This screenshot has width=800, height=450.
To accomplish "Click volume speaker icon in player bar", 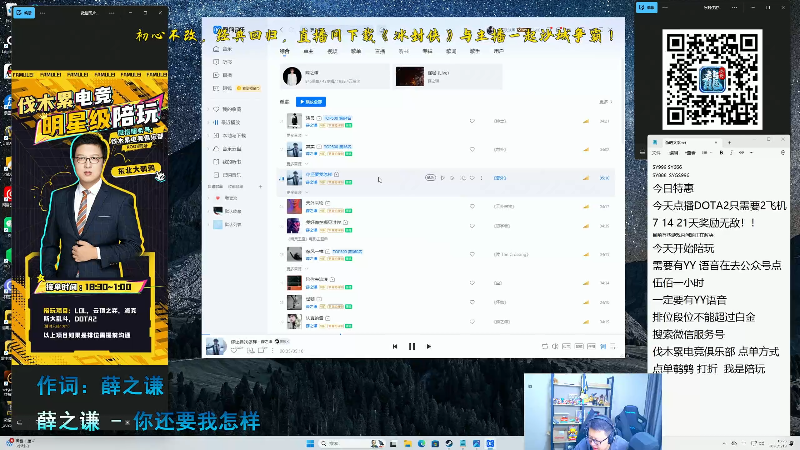I will coord(555,346).
